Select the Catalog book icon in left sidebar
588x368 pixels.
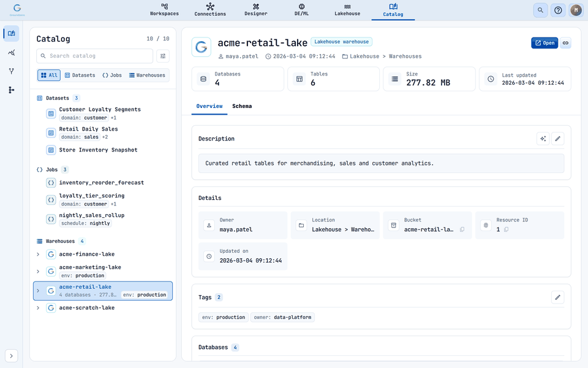pyautogui.click(x=11, y=33)
